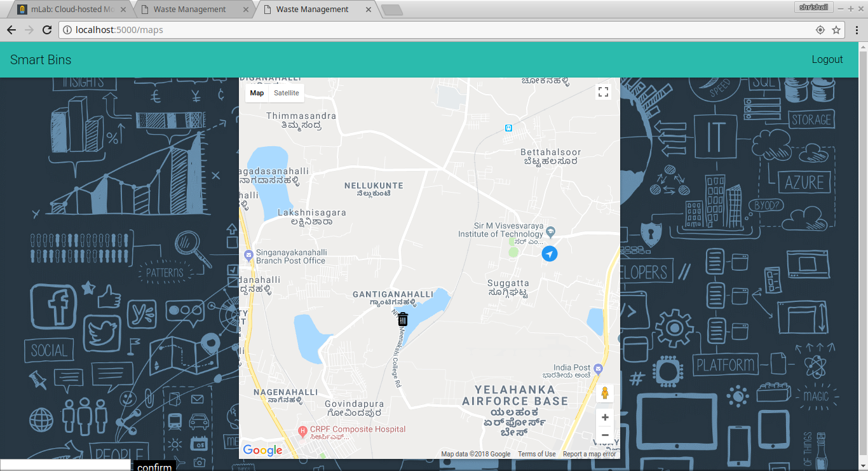This screenshot has width=868, height=471.
Task: Click the Sir M Visvesvaraya Institute marker
Action: coord(551,231)
